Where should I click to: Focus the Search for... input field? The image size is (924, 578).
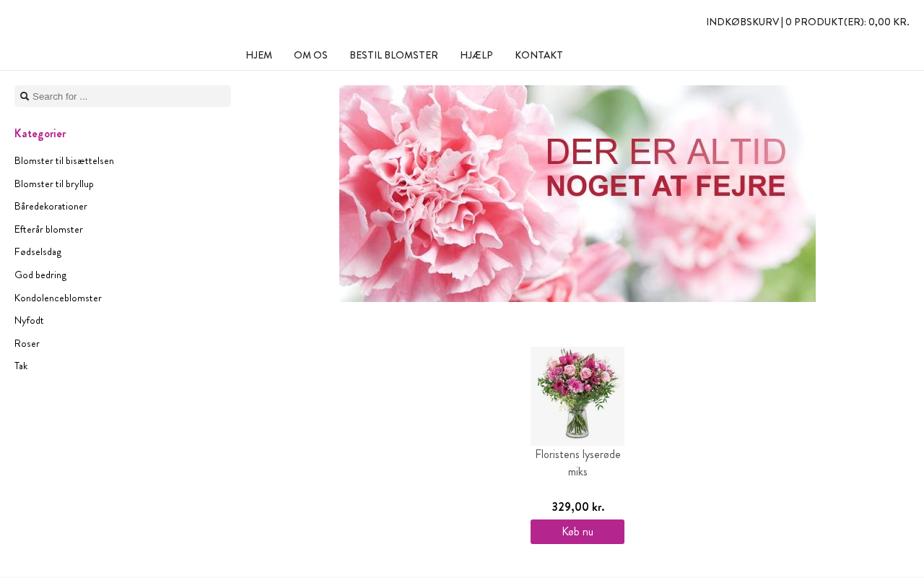[123, 96]
